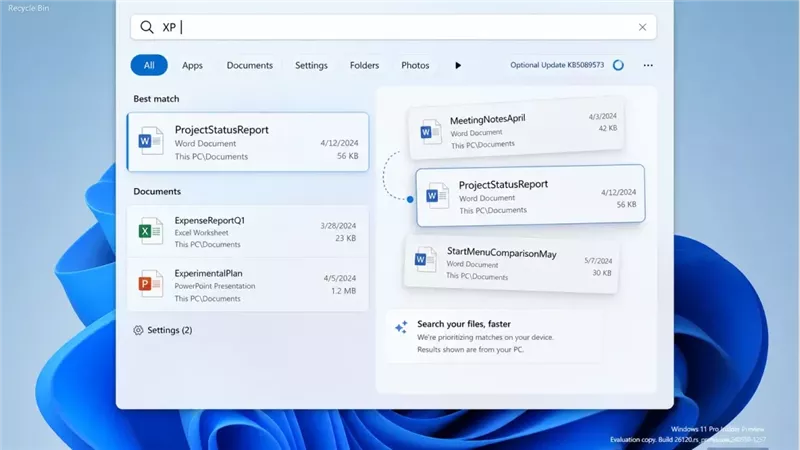Click the Word icon on MeetingNotesApril card
The image size is (800, 450).
click(430, 132)
